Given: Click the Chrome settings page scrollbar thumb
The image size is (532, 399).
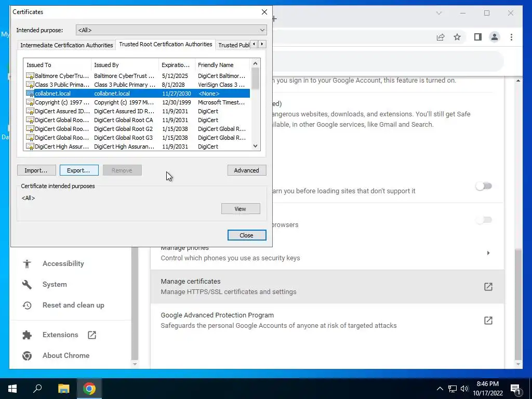Looking at the screenshot, I should point(518,303).
